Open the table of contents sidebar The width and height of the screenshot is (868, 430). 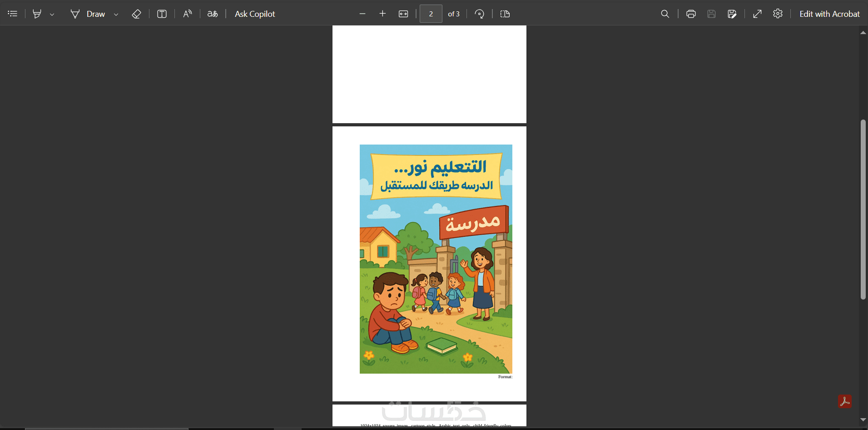[x=13, y=14]
